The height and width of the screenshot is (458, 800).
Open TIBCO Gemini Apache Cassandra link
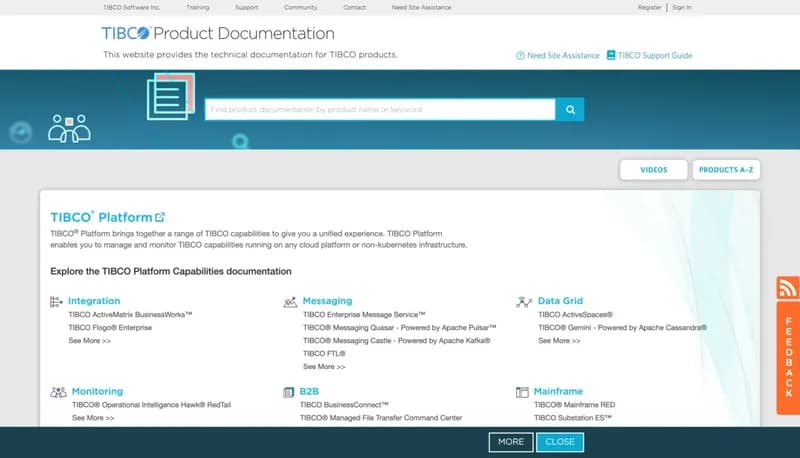tap(622, 327)
